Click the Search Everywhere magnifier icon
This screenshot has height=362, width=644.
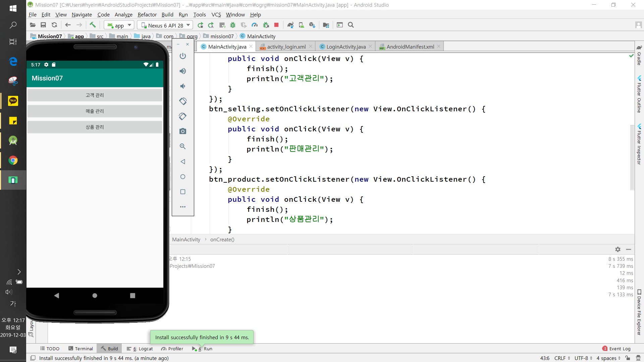tap(351, 25)
